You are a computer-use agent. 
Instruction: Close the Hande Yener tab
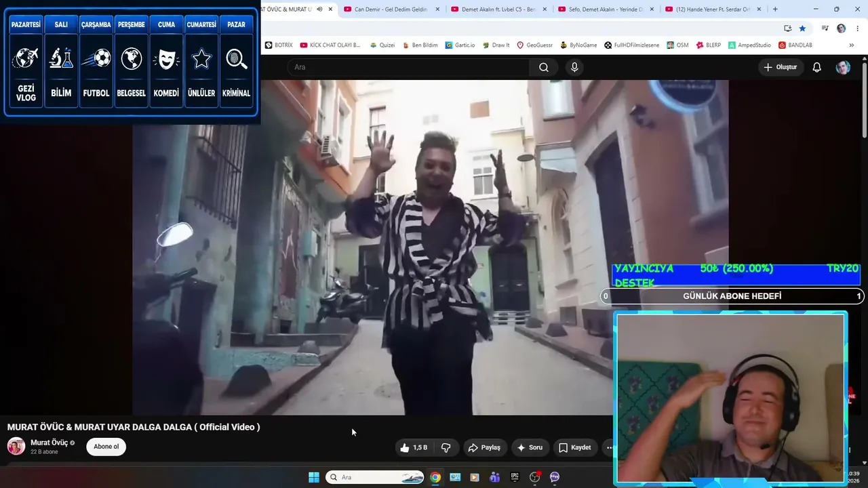pyautogui.click(x=759, y=9)
